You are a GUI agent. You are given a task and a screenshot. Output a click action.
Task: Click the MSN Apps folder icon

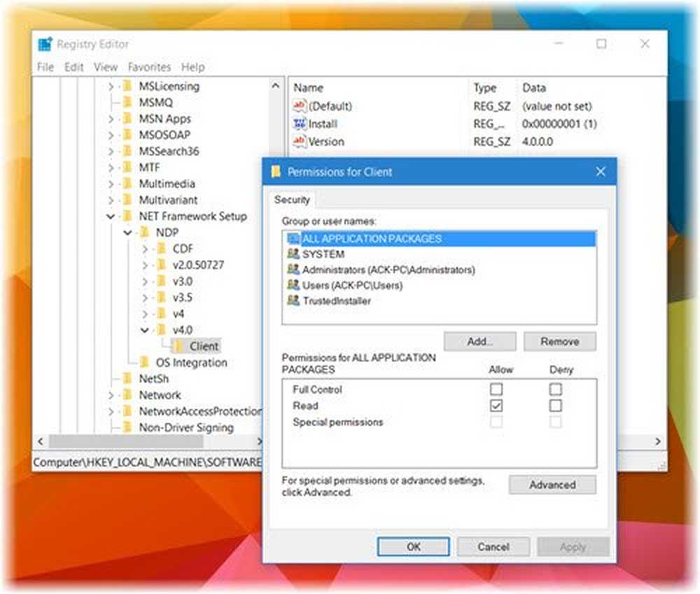click(127, 118)
